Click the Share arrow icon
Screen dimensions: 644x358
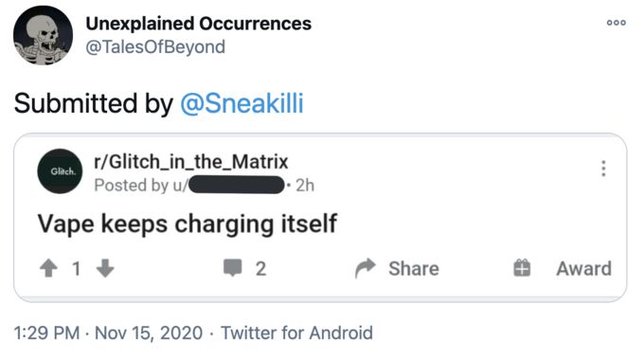coord(366,268)
